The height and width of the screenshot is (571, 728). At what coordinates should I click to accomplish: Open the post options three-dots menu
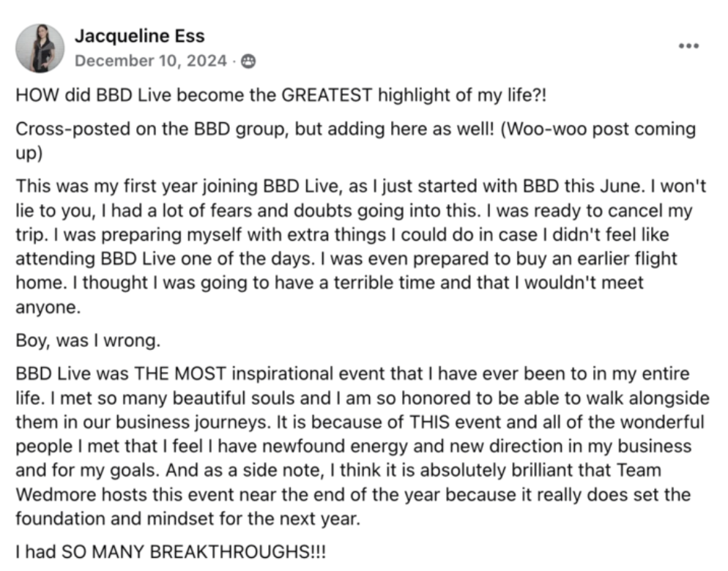(688, 45)
